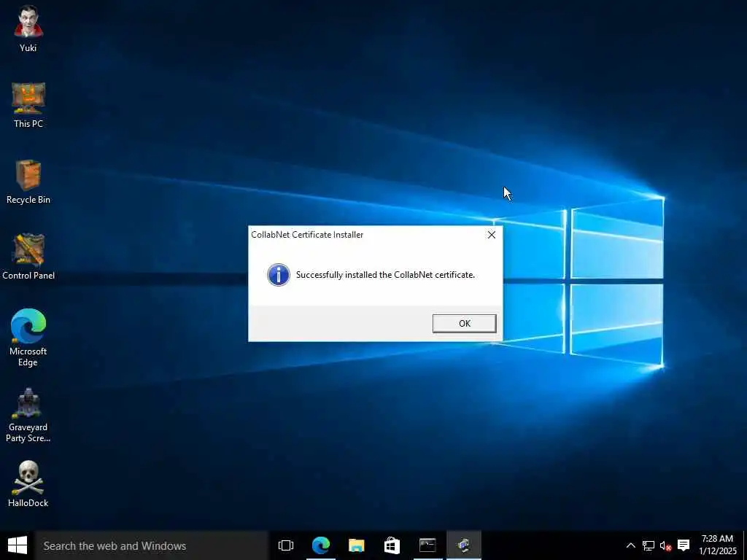Click the Search the web and Windows box
The width and height of the screenshot is (747, 560).
coord(152,545)
